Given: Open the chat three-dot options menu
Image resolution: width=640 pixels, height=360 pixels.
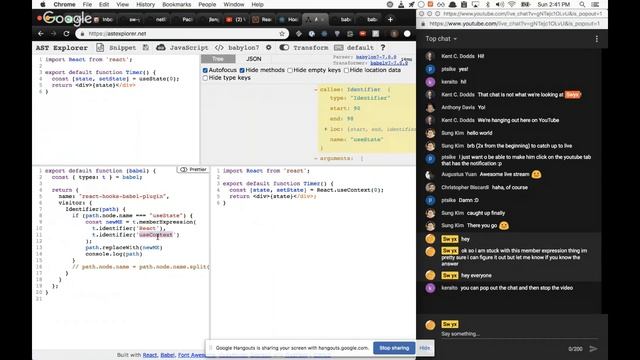Looking at the screenshot, I should tap(597, 39).
